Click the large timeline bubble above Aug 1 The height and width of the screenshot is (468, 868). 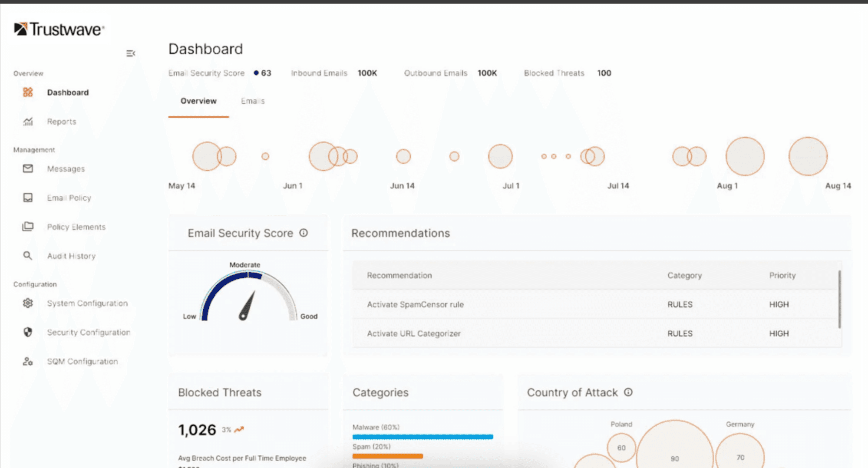[745, 156]
